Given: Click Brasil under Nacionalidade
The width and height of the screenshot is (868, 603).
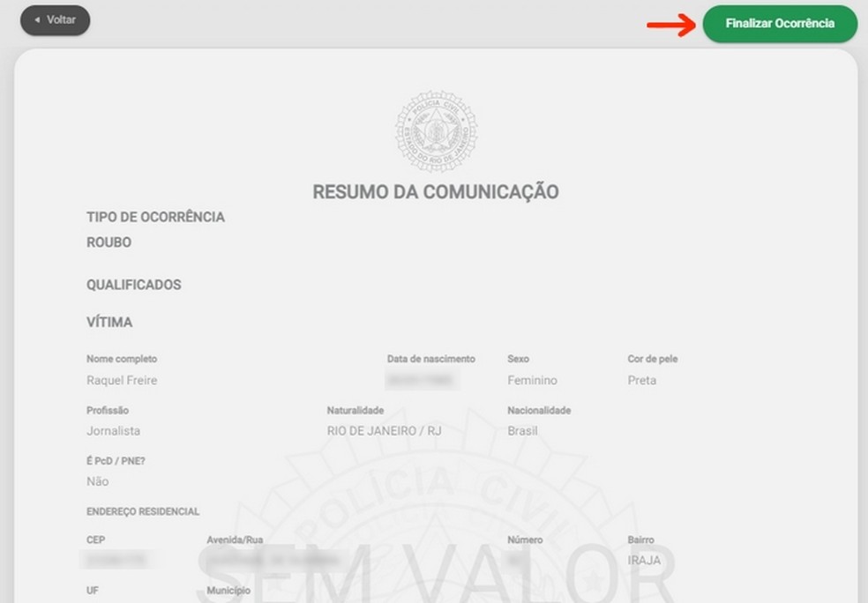Looking at the screenshot, I should tap(524, 431).
